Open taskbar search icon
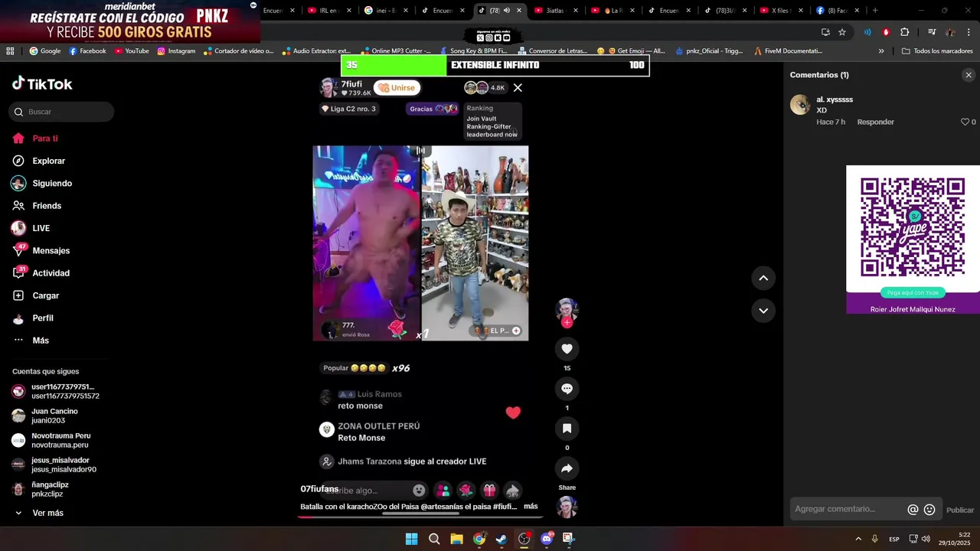This screenshot has height=551, width=980. 434,539
